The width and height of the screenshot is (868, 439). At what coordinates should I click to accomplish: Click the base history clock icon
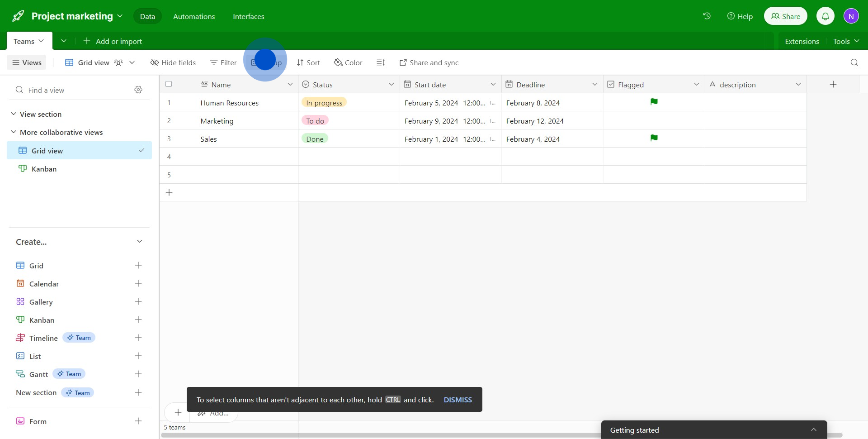point(707,16)
